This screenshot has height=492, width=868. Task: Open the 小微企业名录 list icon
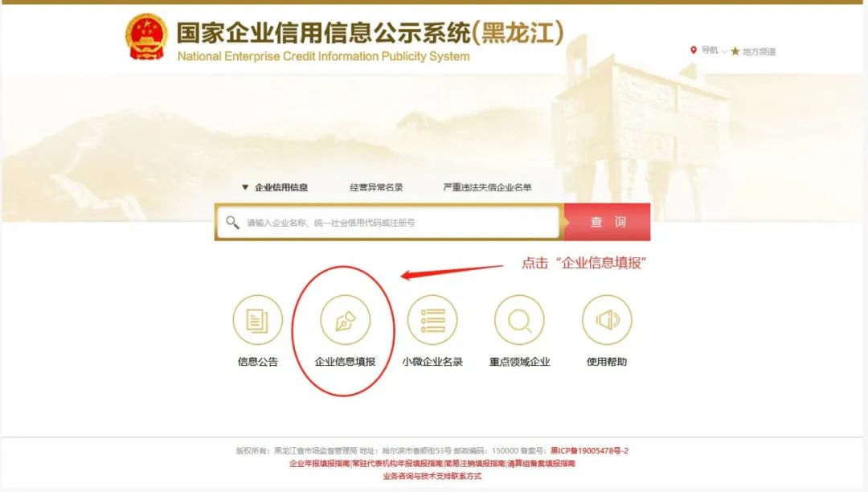pos(432,320)
